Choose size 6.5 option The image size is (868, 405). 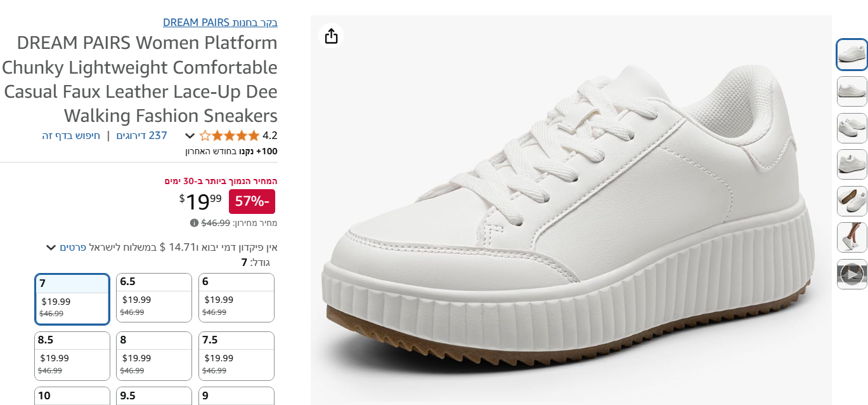coord(154,298)
